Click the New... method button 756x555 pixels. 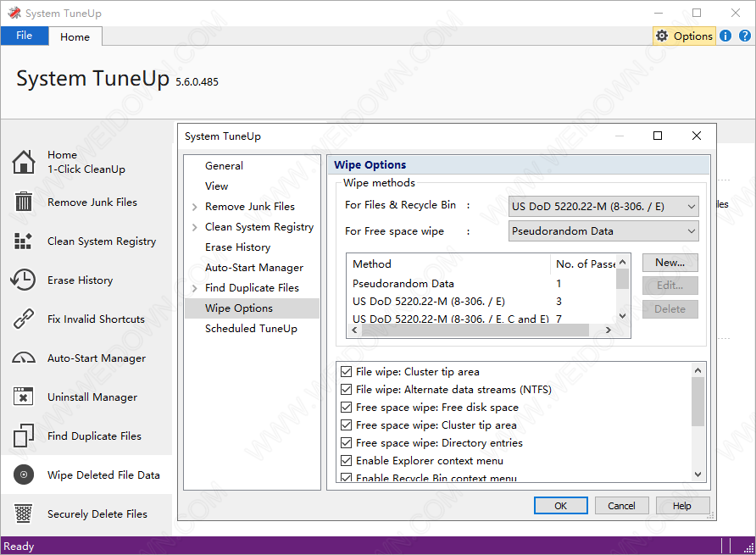(670, 263)
